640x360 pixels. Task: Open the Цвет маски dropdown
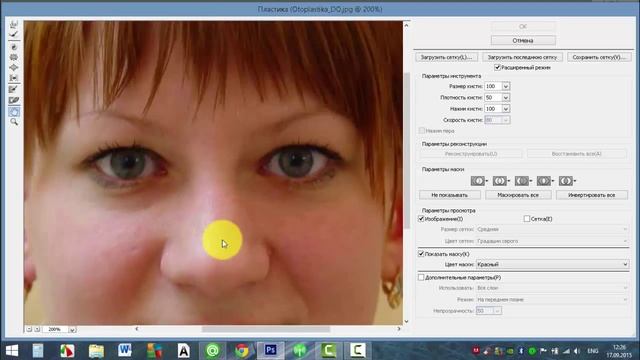tap(552, 264)
